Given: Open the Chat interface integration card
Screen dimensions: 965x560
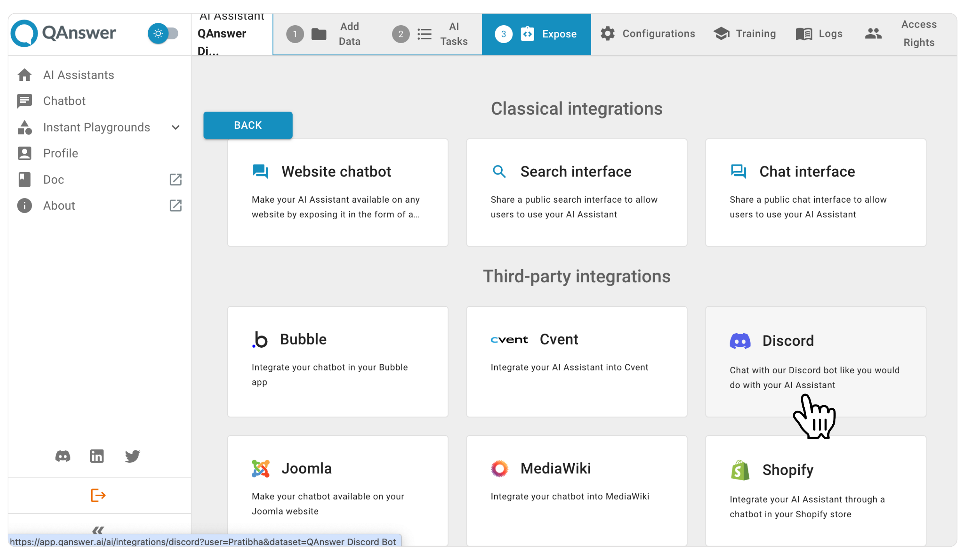Looking at the screenshot, I should click(x=816, y=192).
